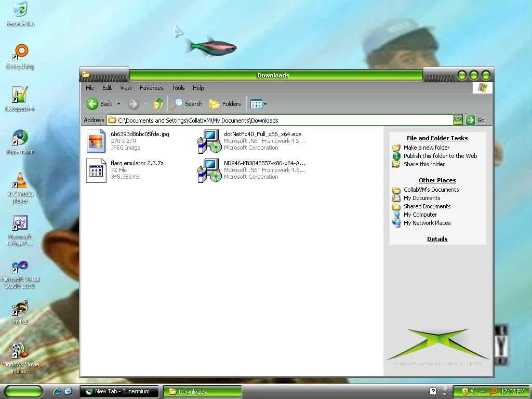
Task: Open the Search pane in the toolbar
Action: click(x=187, y=104)
